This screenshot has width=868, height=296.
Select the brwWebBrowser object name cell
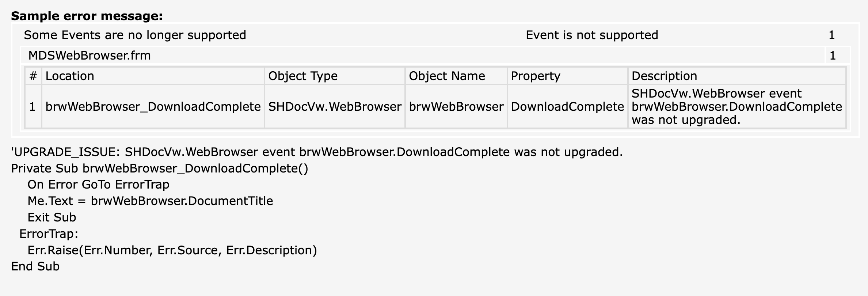click(x=456, y=107)
